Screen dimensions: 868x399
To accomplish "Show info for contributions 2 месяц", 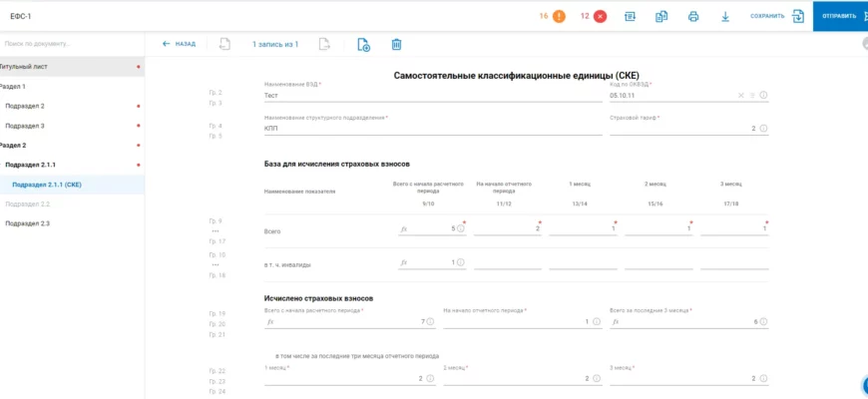I will click(x=597, y=378).
